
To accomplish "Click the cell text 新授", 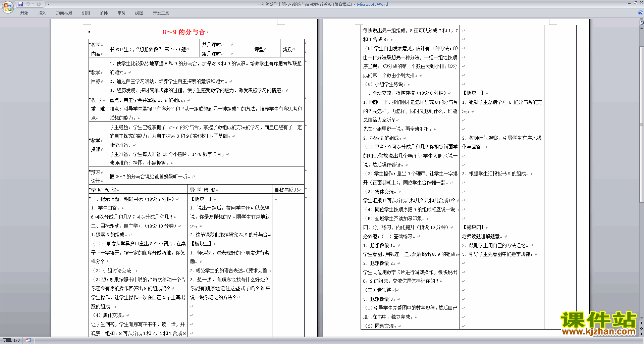I will pyautogui.click(x=287, y=49).
